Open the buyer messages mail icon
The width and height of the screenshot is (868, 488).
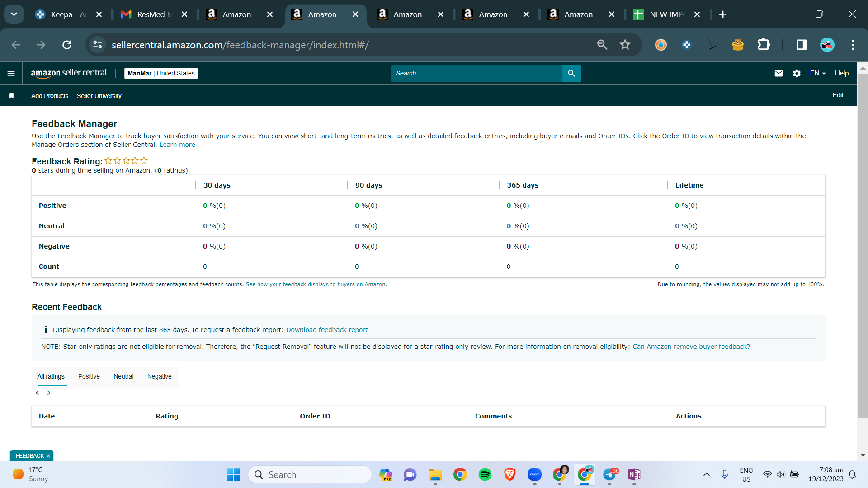click(778, 73)
